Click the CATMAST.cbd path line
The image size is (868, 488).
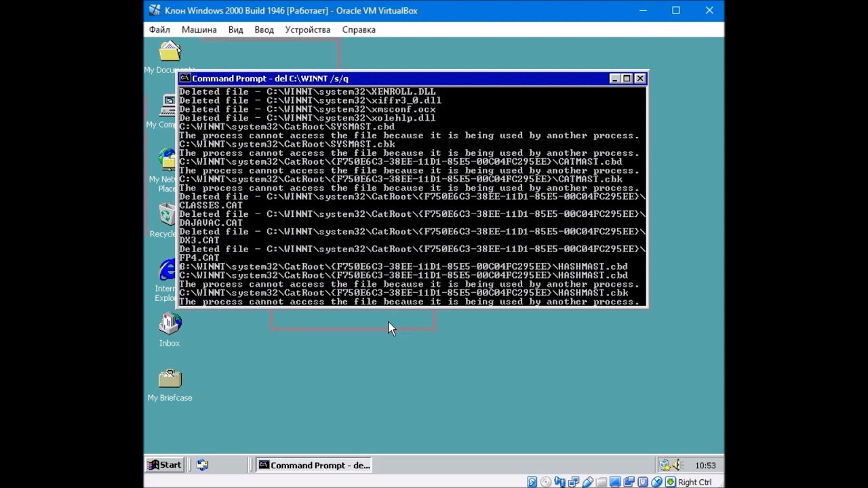click(x=401, y=162)
